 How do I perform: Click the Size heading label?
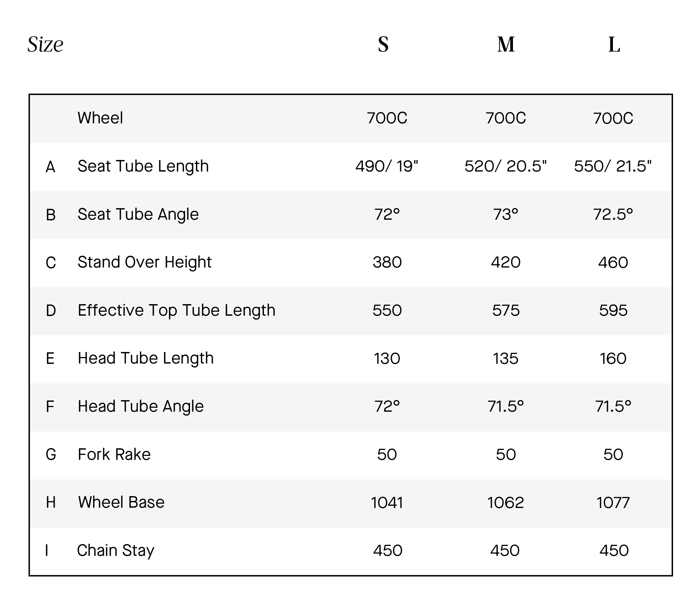(x=45, y=45)
